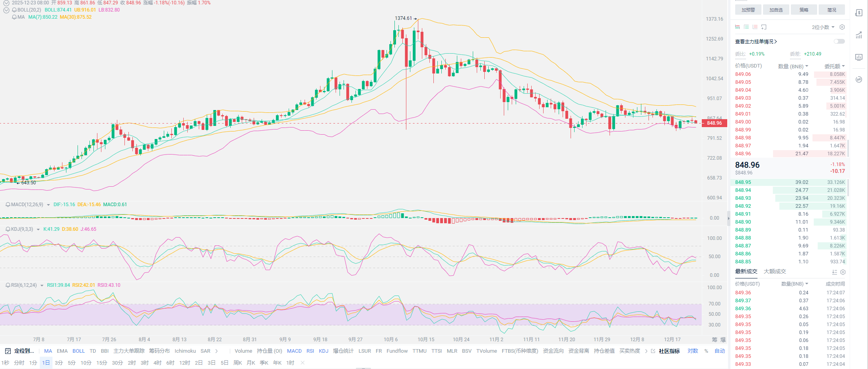Image resolution: width=868 pixels, height=369 pixels.
Task: Select the 周K timeframe
Action: click(238, 363)
